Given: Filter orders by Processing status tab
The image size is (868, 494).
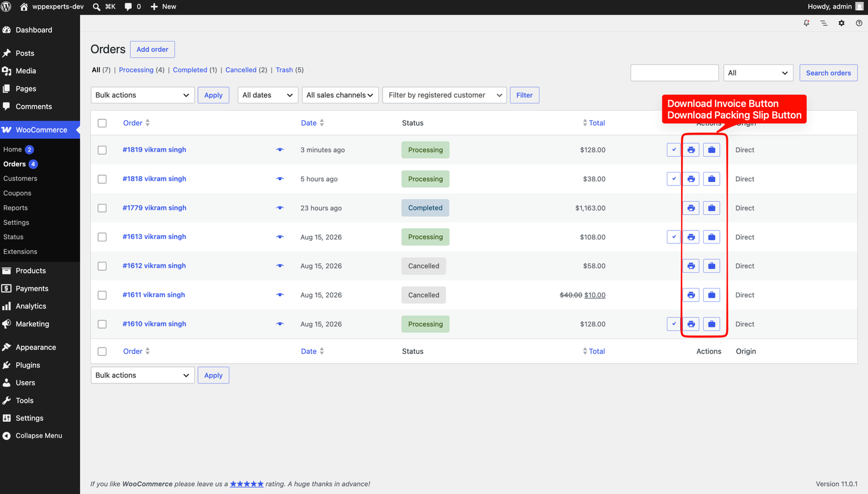Looking at the screenshot, I should coord(136,70).
